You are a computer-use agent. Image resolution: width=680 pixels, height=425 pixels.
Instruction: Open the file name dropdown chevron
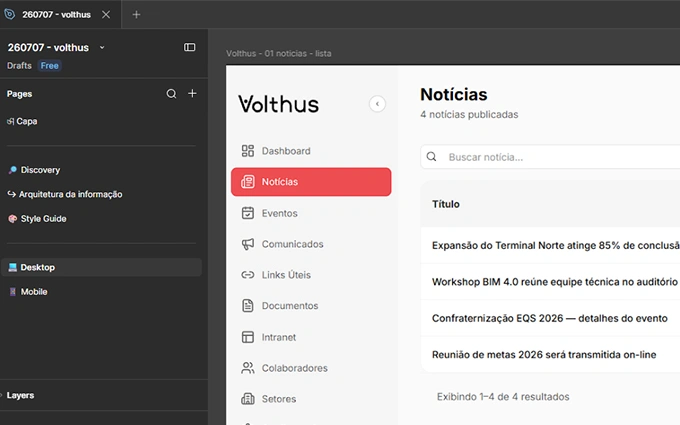(x=102, y=47)
